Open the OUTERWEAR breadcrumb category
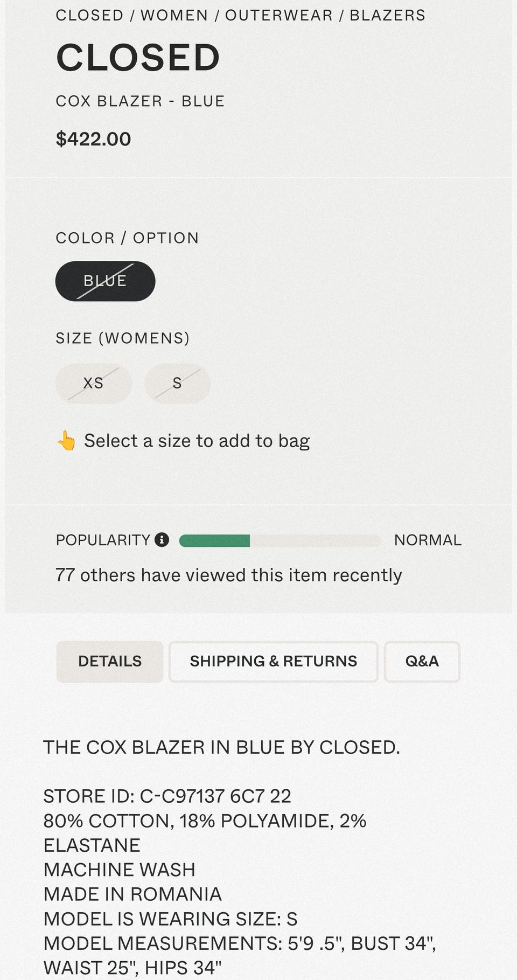Viewport: 517px width, 980px height. [x=278, y=15]
